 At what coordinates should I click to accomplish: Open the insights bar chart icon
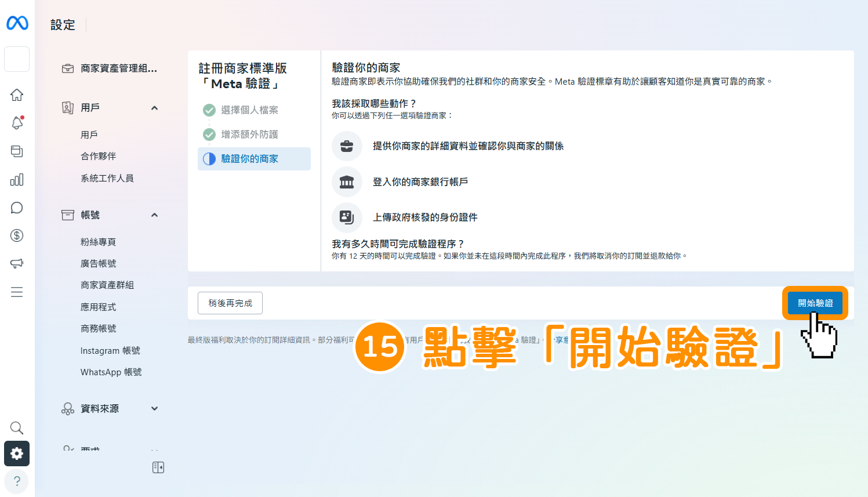click(17, 179)
